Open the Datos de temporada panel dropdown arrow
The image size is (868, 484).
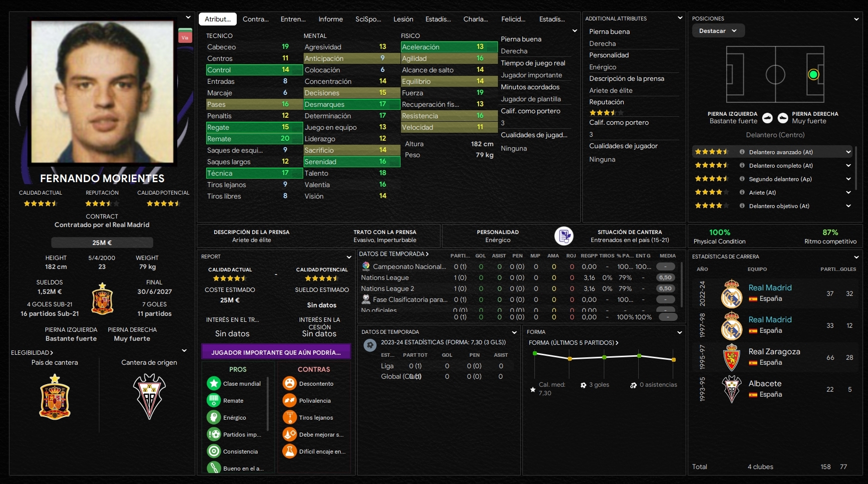(x=514, y=332)
